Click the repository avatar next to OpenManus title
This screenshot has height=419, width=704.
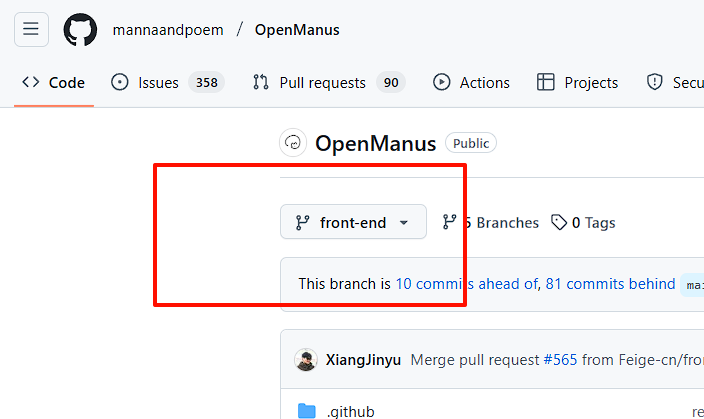point(293,143)
